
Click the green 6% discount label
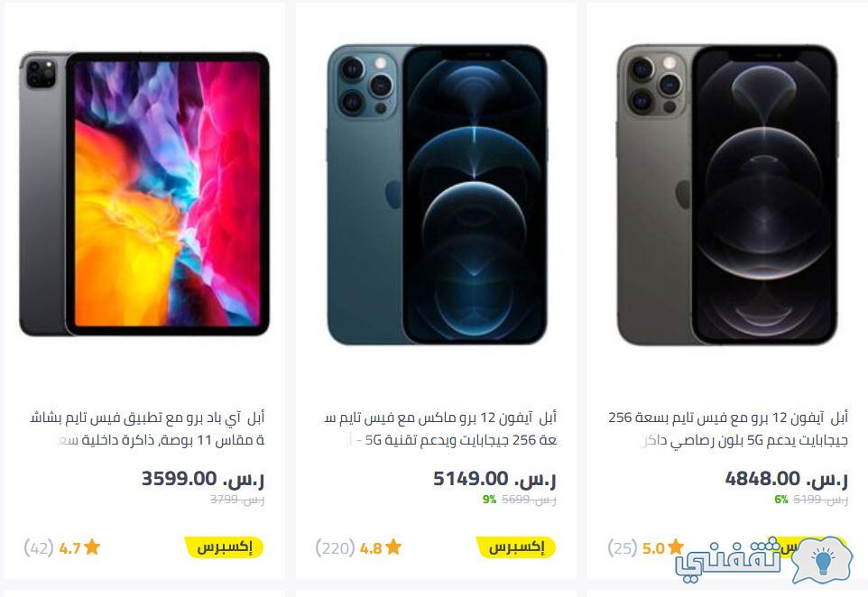click(781, 500)
